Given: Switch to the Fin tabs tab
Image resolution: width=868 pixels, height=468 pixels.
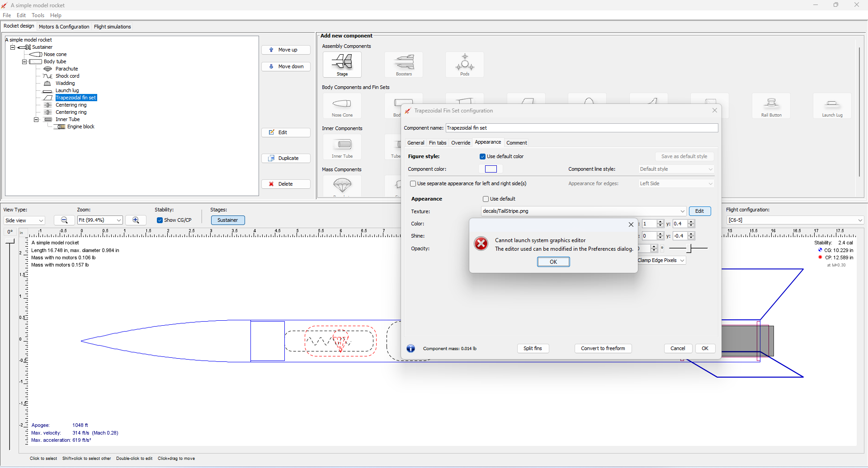Looking at the screenshot, I should click(x=438, y=143).
